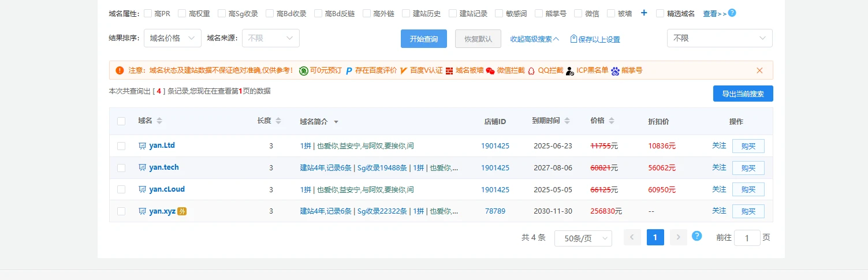Image resolution: width=868 pixels, height=280 pixels.
Task: Click 购买 for yan.cLoud
Action: pos(748,189)
